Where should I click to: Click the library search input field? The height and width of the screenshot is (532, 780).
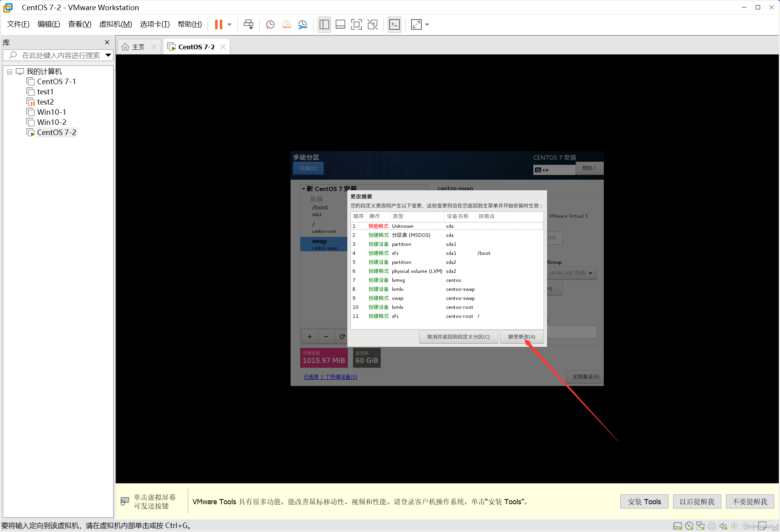point(61,55)
